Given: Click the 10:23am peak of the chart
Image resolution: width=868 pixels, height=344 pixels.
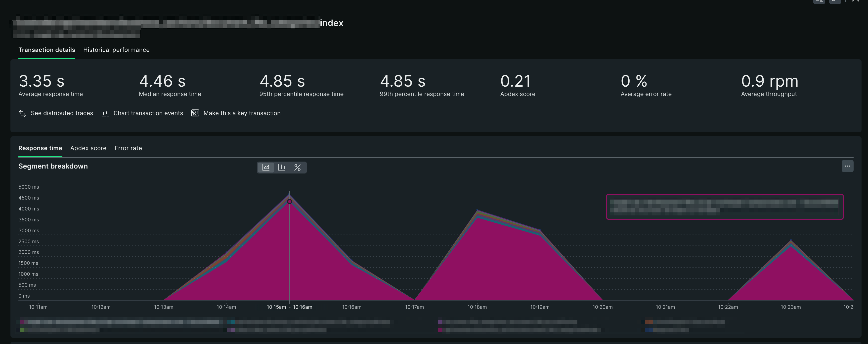Looking at the screenshot, I should pyautogui.click(x=791, y=241).
